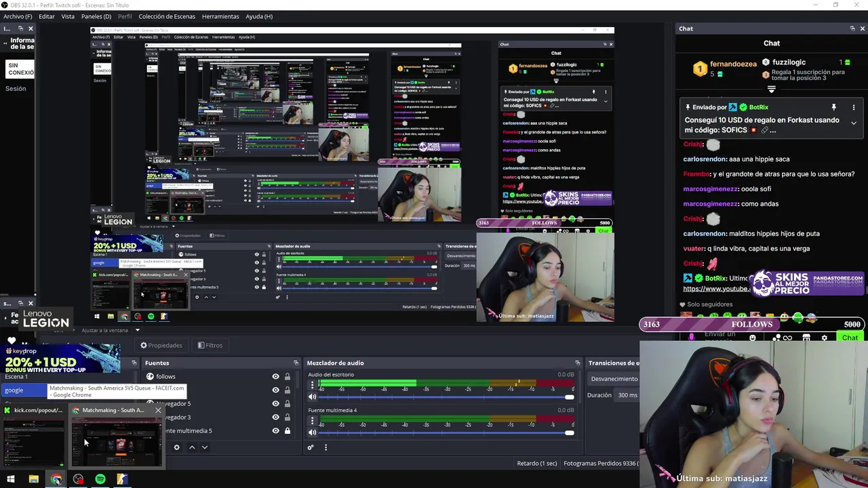The image size is (868, 488).
Task: Open the Desvanecimiento transition dropdown
Action: (614, 379)
